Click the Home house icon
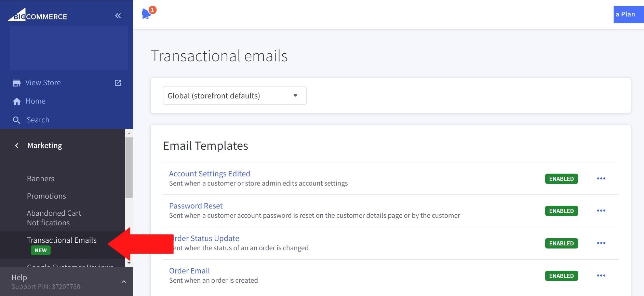644x296 pixels. [x=16, y=102]
